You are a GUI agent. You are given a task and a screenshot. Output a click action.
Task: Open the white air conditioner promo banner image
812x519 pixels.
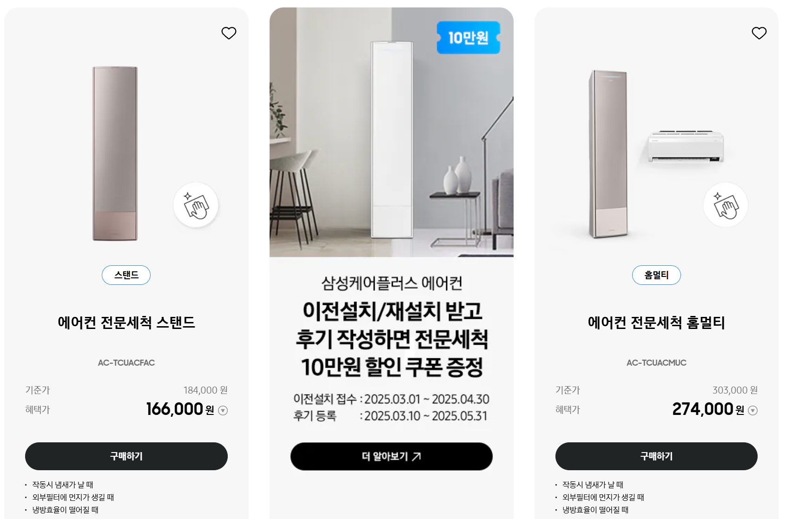tap(391, 132)
